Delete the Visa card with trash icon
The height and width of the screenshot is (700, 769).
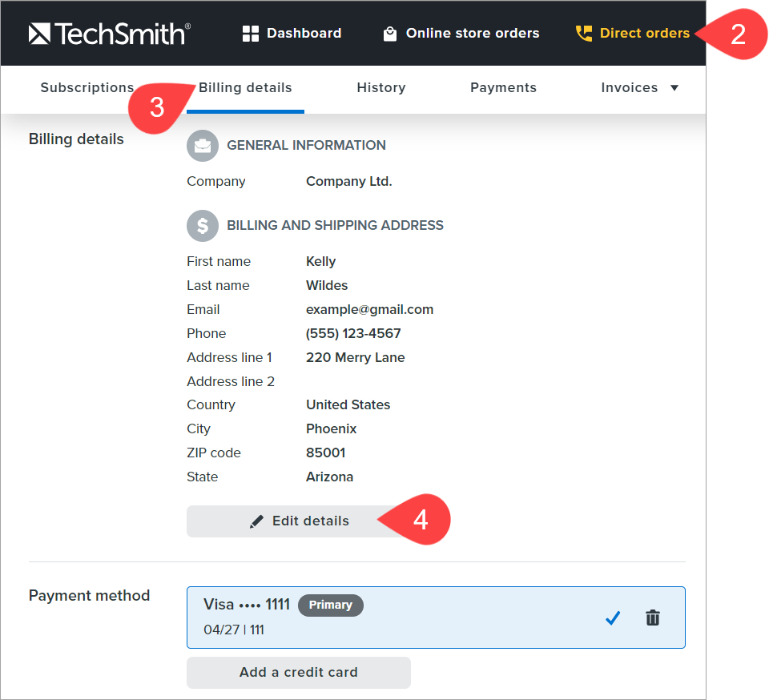pos(653,618)
